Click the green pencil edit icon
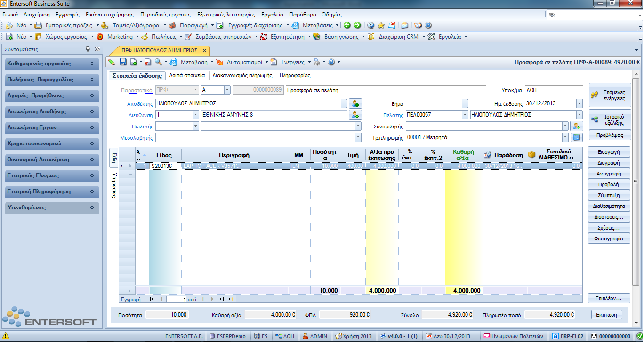 pyautogui.click(x=112, y=62)
